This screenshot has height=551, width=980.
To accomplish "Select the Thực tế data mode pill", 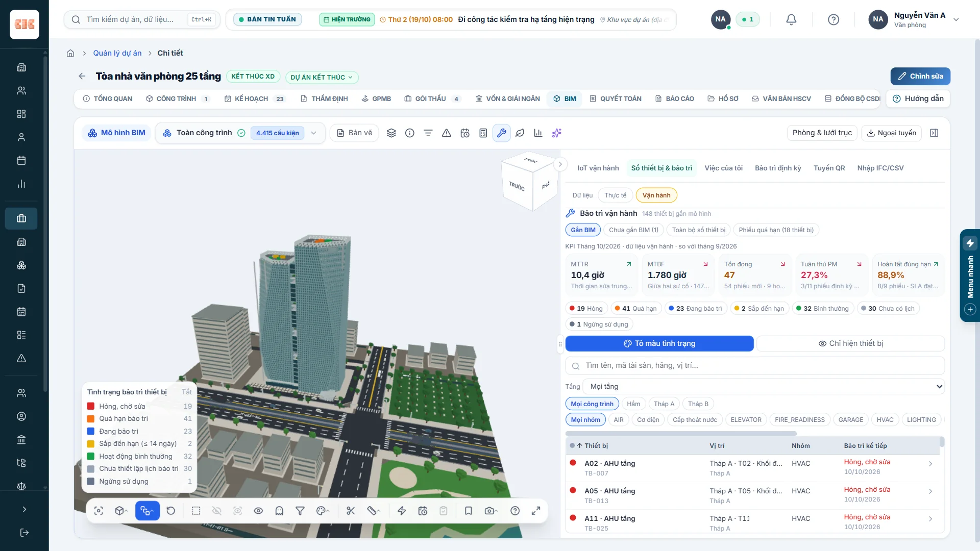I will pos(615,195).
